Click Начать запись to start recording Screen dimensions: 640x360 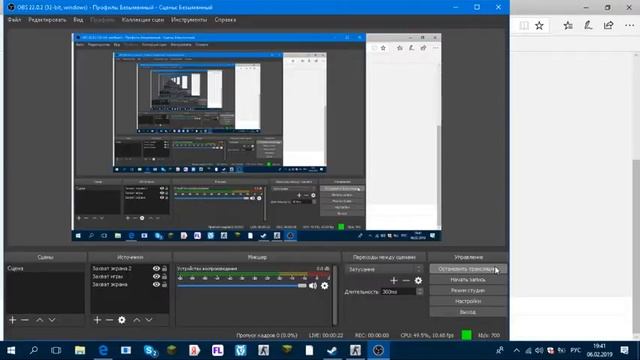pyautogui.click(x=468, y=280)
